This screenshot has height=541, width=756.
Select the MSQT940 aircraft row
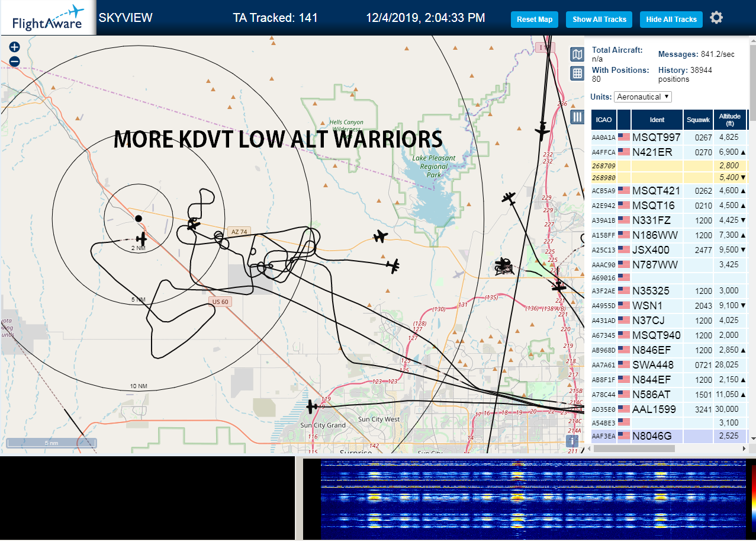670,335
